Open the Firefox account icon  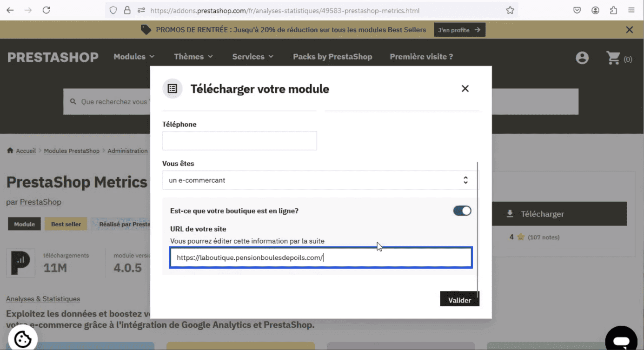click(595, 10)
